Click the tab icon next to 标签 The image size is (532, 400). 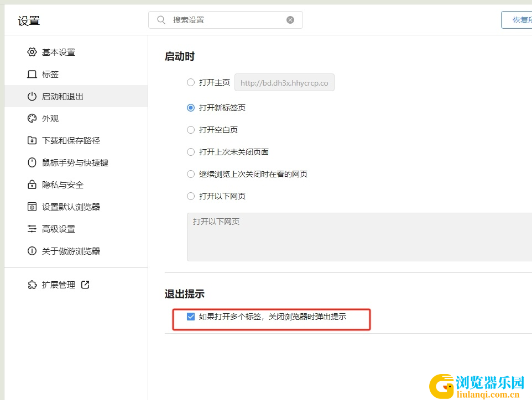(32, 74)
